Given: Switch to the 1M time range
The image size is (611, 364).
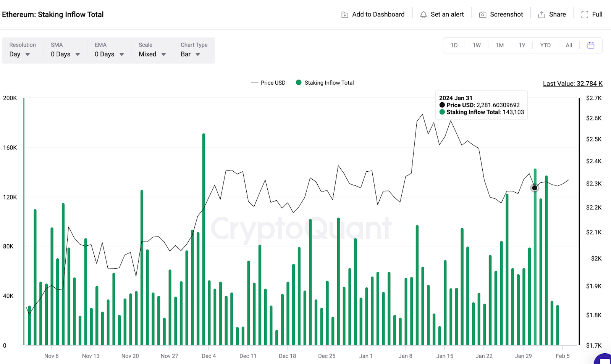Looking at the screenshot, I should (499, 45).
